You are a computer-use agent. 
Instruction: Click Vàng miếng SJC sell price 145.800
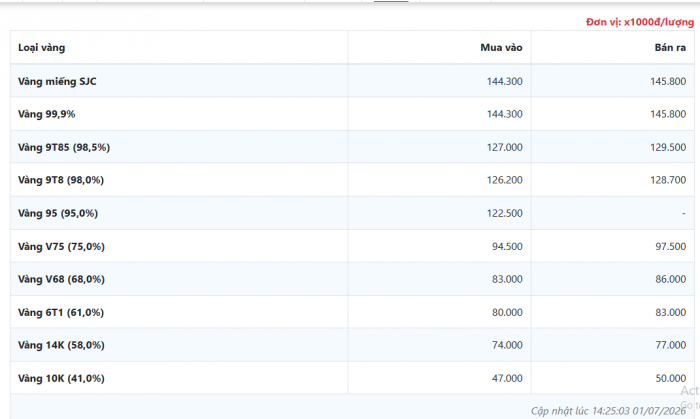[668, 82]
